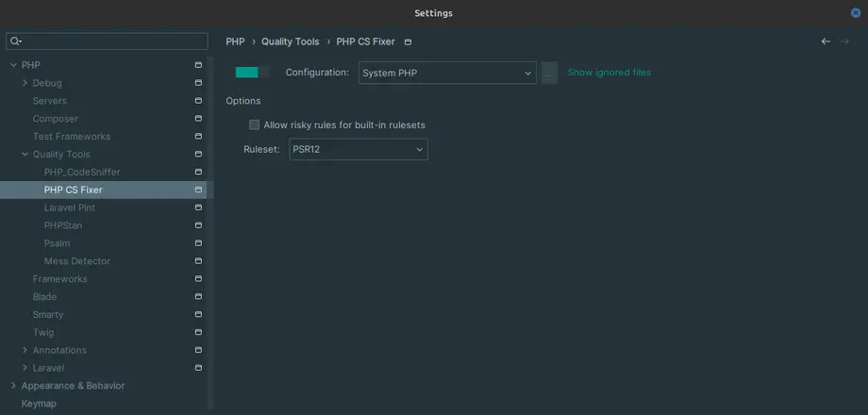Click the project-level icon beside Smarty
Viewport: 868px width, 415px height.
click(198, 314)
